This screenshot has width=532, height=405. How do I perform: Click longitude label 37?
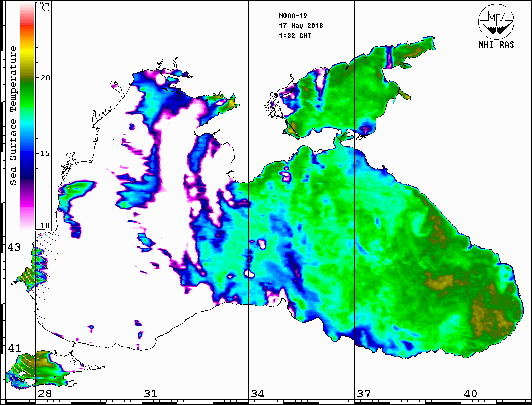[x=364, y=394]
